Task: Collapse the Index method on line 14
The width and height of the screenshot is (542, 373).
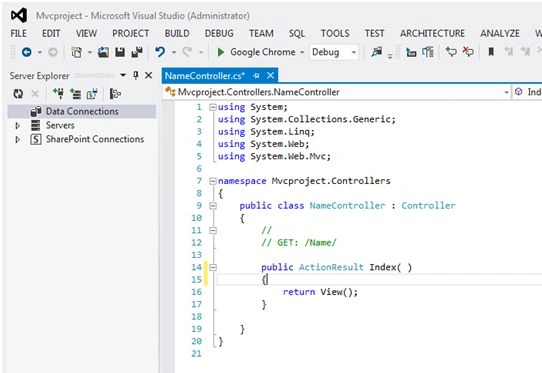Action: [x=213, y=267]
